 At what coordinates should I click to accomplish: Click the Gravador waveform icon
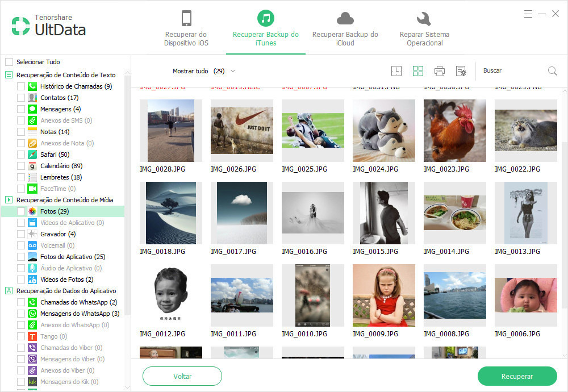coord(32,234)
